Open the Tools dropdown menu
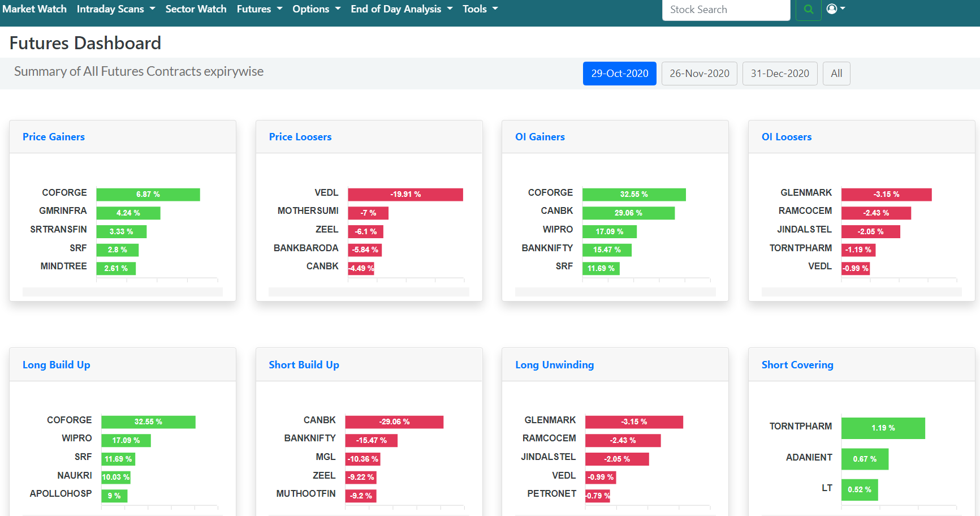Screen dimensions: 980x516 point(480,9)
